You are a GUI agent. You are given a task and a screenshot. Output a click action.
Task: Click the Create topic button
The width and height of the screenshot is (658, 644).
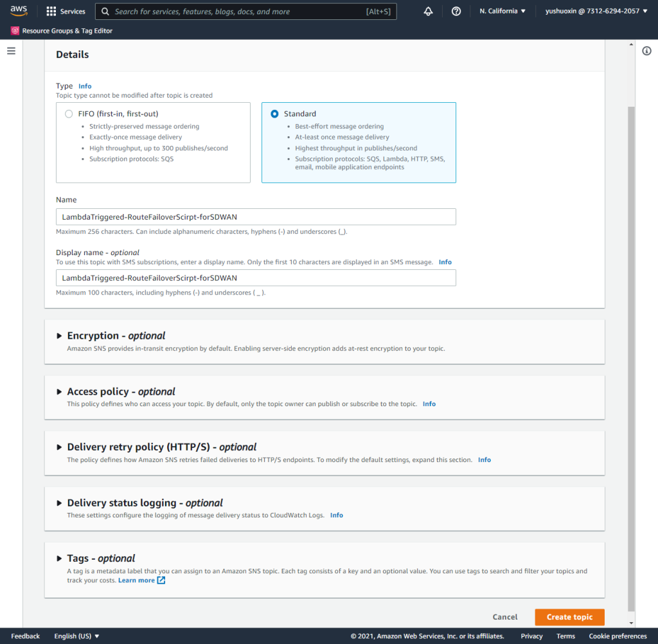pyautogui.click(x=569, y=617)
